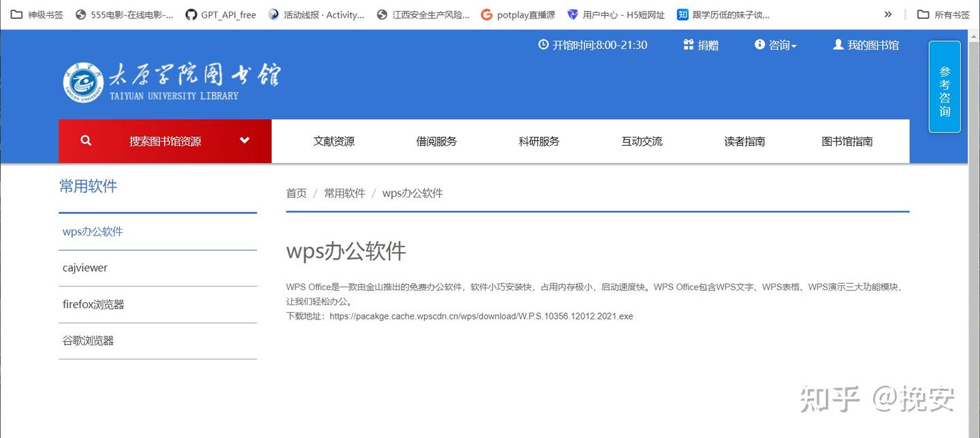The image size is (980, 438).
Task: Open the 文献资源 menu
Action: tap(334, 142)
